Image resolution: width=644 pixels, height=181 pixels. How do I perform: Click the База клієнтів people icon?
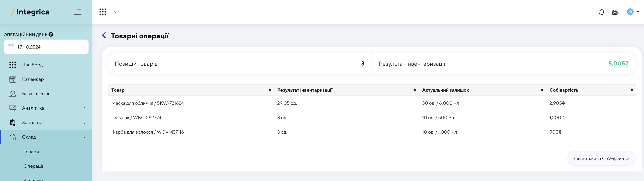tap(12, 94)
